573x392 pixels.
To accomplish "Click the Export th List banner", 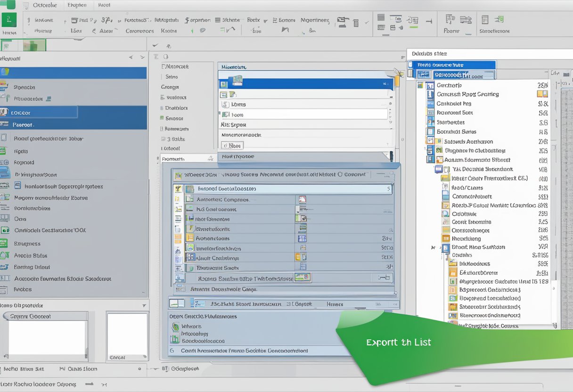I will click(x=398, y=343).
